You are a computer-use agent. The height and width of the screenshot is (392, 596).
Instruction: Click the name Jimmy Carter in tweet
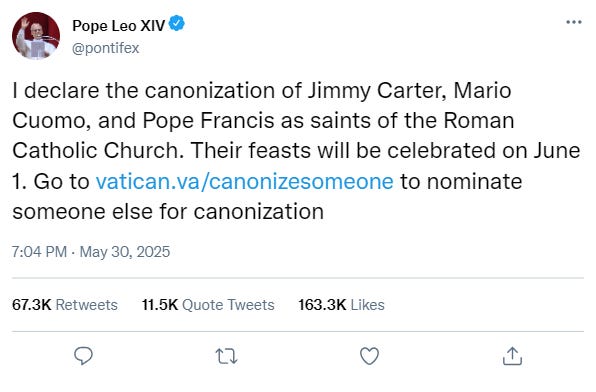(377, 91)
